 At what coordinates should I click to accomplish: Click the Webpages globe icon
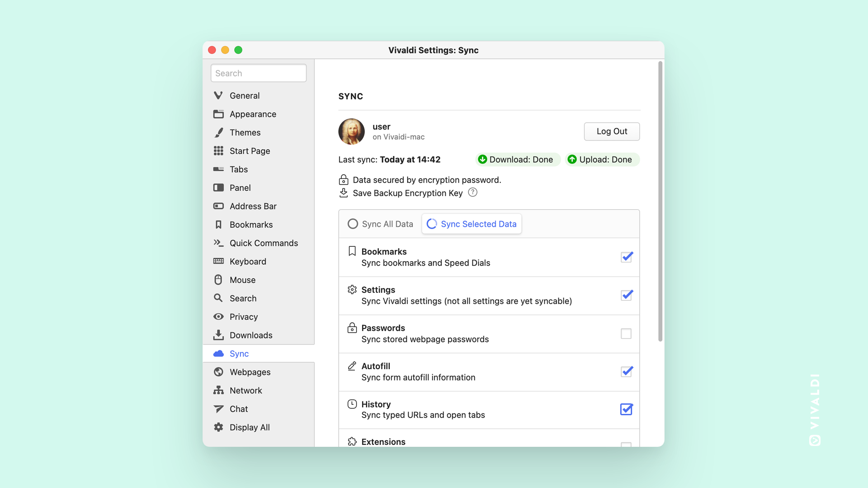pyautogui.click(x=219, y=372)
